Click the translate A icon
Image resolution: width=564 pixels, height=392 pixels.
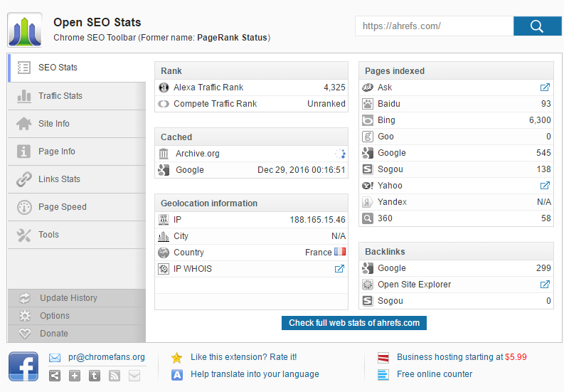point(176,375)
